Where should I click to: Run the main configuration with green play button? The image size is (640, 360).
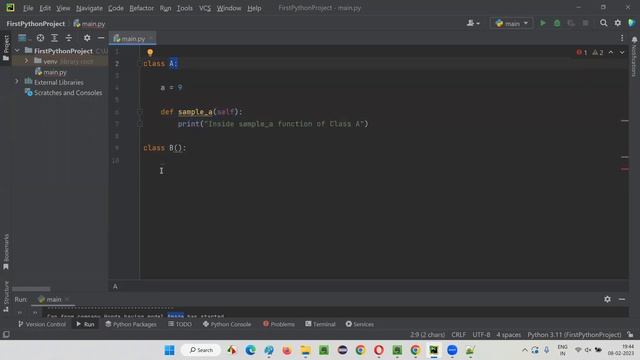coord(543,23)
